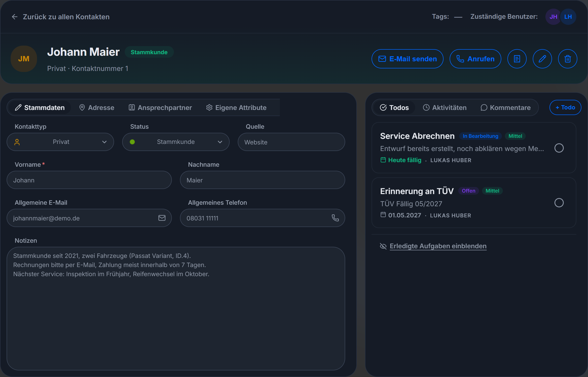
Task: Click the trash delete contact icon
Action: pyautogui.click(x=567, y=59)
